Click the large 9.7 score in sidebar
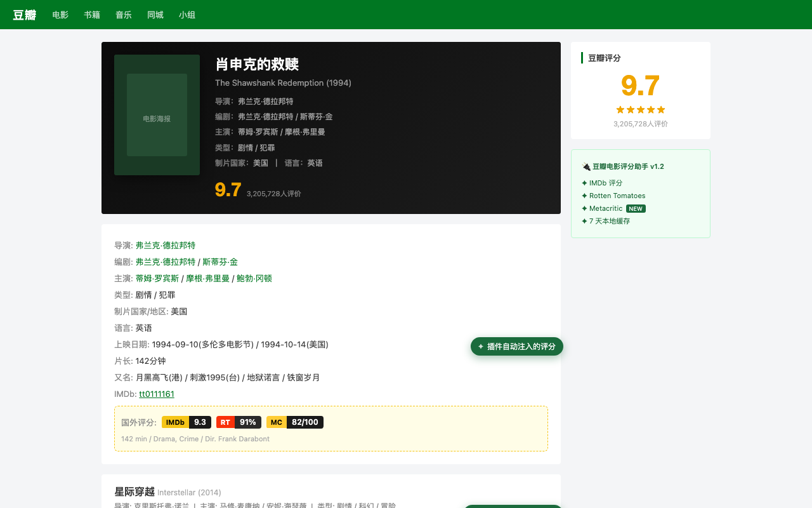This screenshot has width=812, height=508. coord(641,86)
